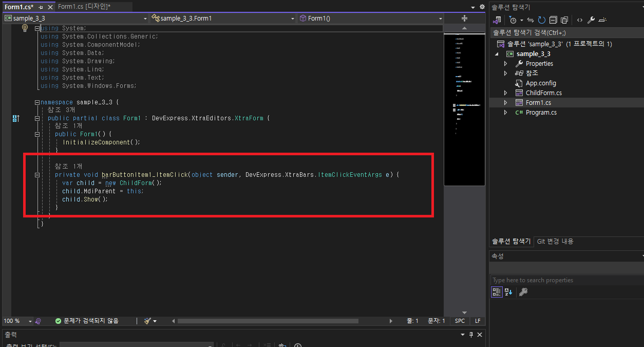Toggle Categorized view in Properties panel

pos(497,292)
